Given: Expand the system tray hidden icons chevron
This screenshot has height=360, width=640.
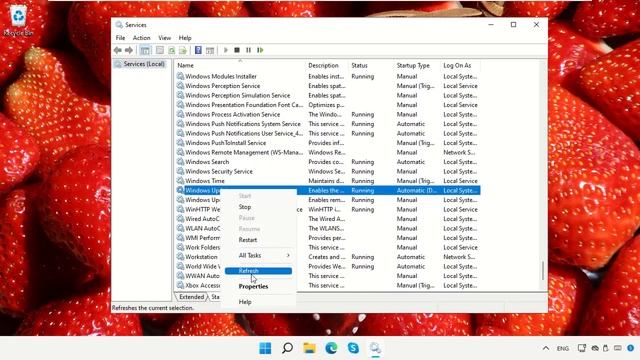Looking at the screenshot, I should pyautogui.click(x=546, y=348).
